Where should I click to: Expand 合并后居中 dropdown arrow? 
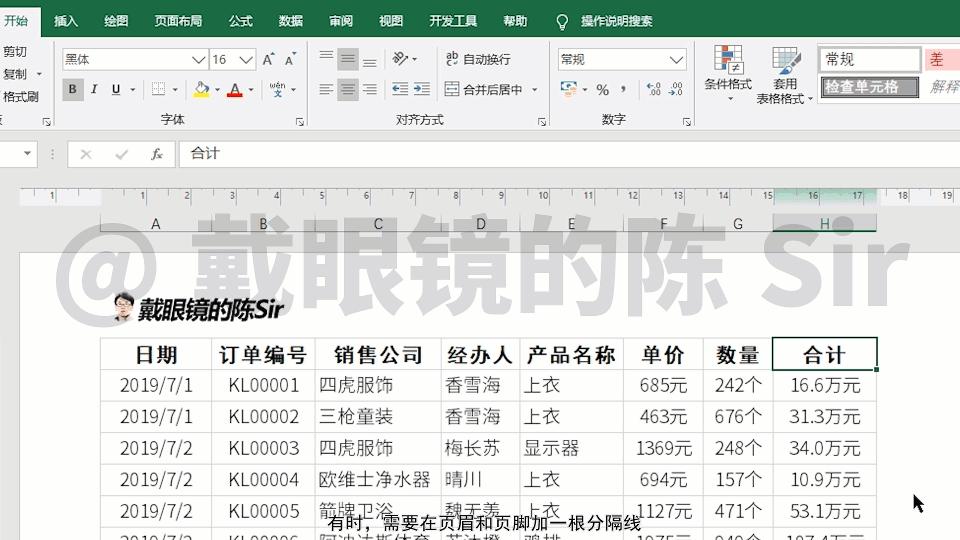(x=534, y=89)
